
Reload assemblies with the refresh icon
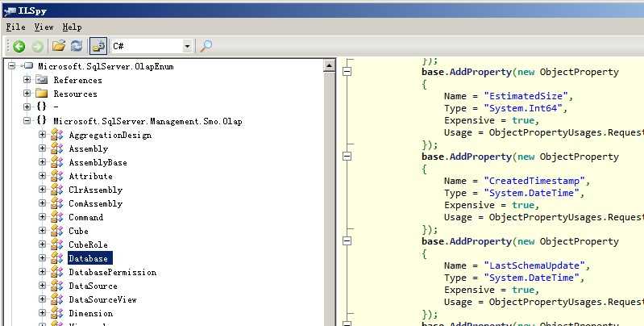click(x=77, y=46)
